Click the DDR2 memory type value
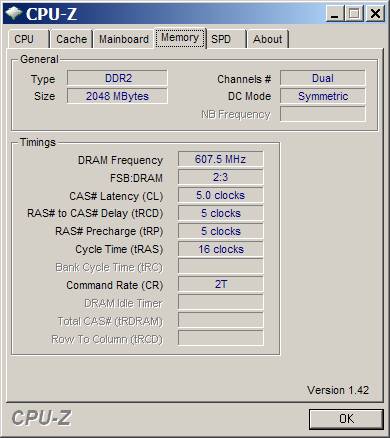 [117, 78]
